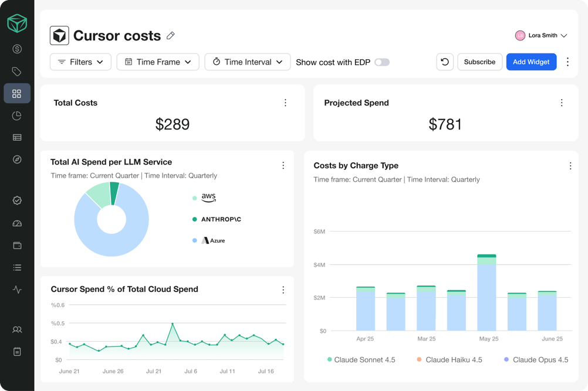Open Costs by Charge Type options menu
Screen dimensions: 588x391
[570, 166]
